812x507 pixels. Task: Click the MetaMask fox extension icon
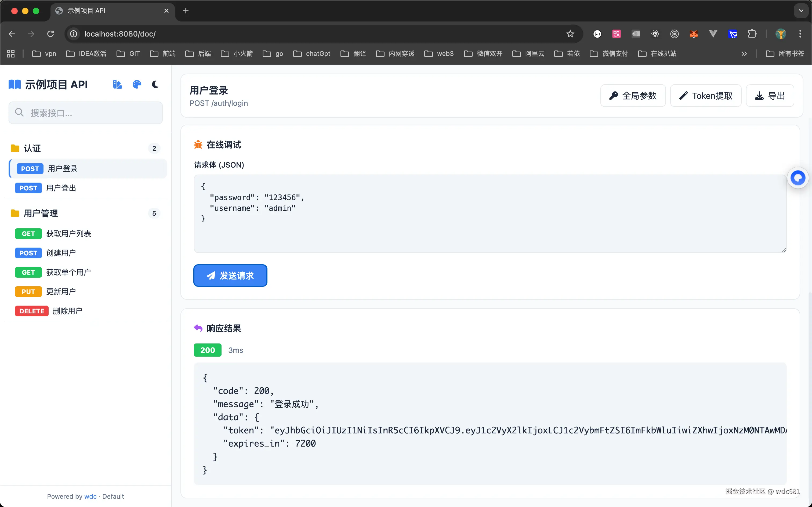[694, 34]
